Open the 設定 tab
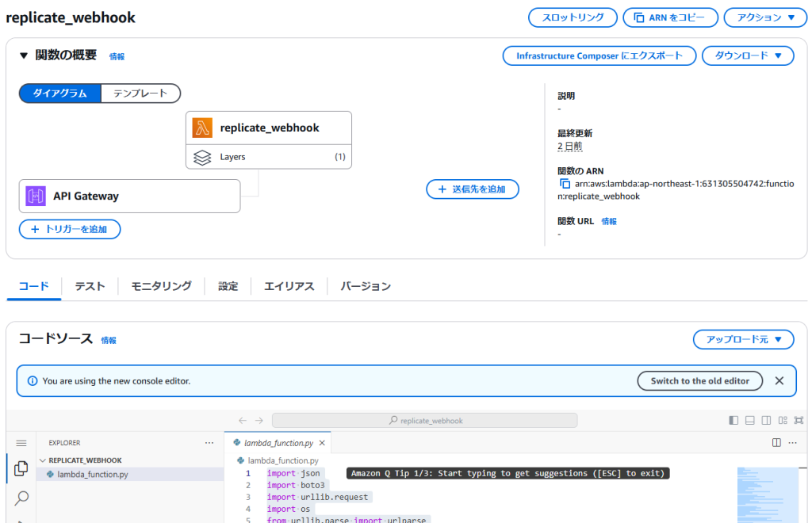The height and width of the screenshot is (523, 812). (x=228, y=286)
